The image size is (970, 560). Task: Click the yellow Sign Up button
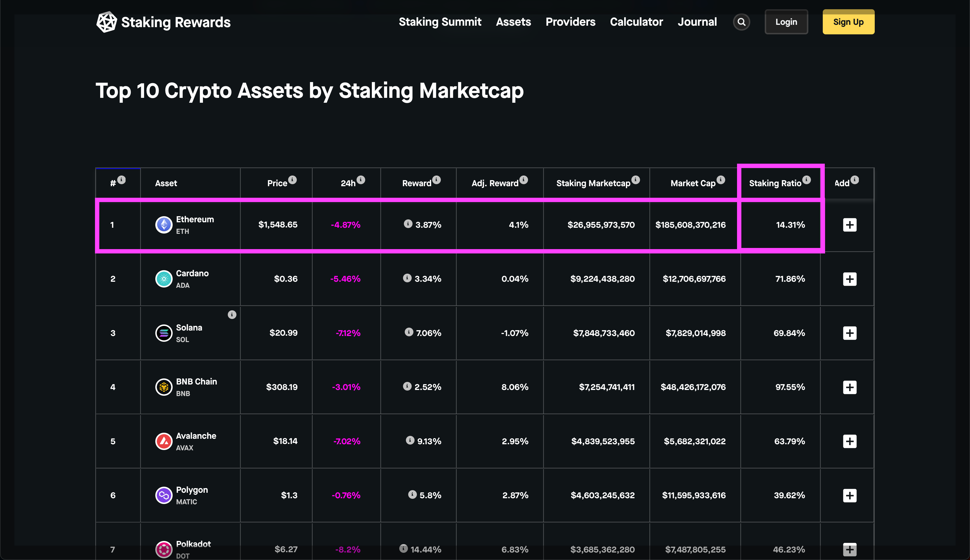tap(848, 22)
